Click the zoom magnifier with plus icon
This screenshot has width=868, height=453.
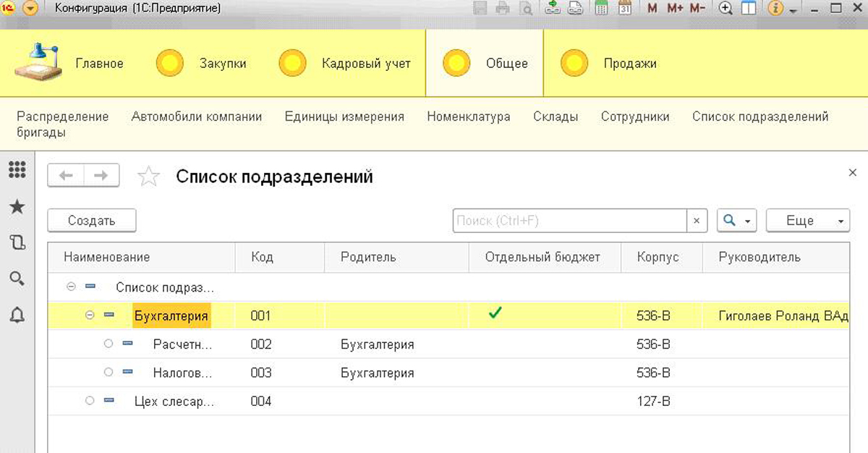tap(726, 9)
